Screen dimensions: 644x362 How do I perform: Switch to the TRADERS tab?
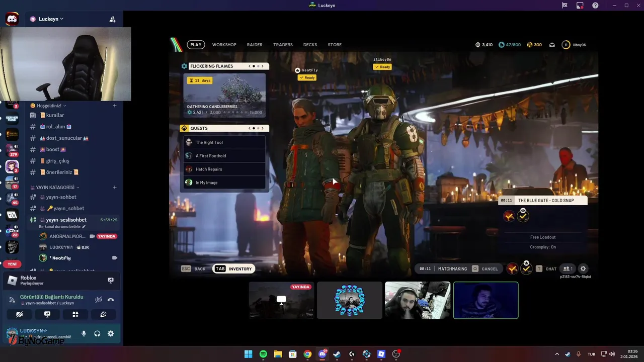283,45
